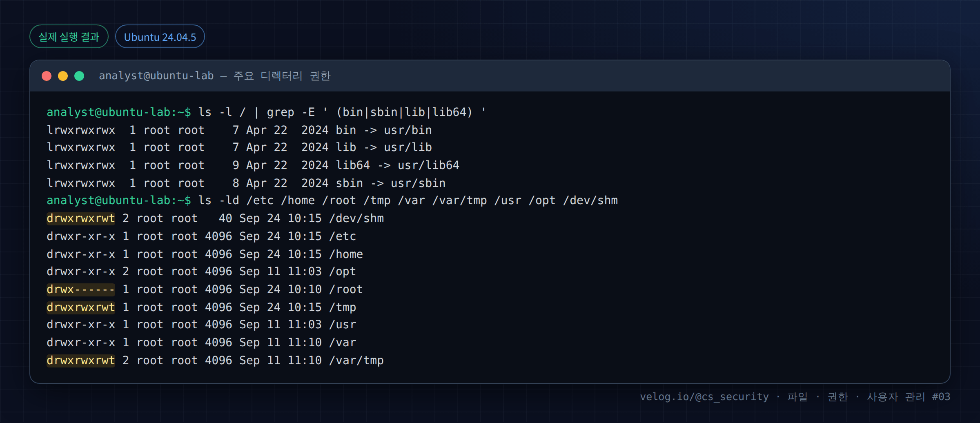Click the 'ls -ld /etc /home /root' command line
This screenshot has width=980, height=423.
pos(332,200)
